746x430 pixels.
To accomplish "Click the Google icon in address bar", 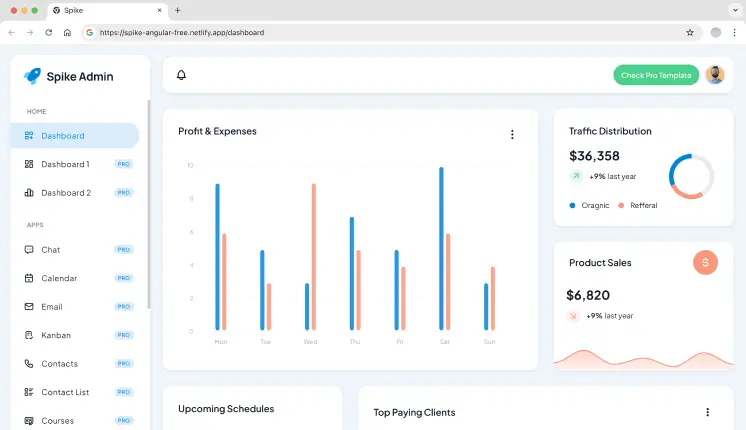I will (89, 32).
